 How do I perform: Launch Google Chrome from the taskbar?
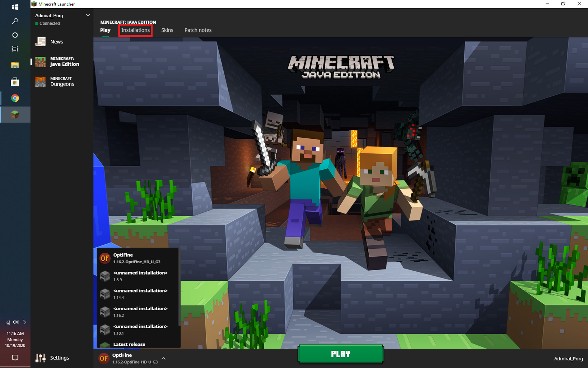tap(15, 98)
